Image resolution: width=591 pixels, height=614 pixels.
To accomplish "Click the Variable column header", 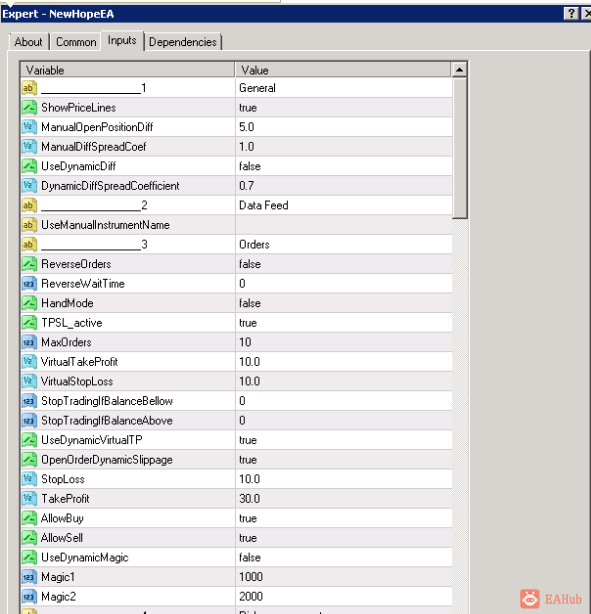I will pos(128,70).
